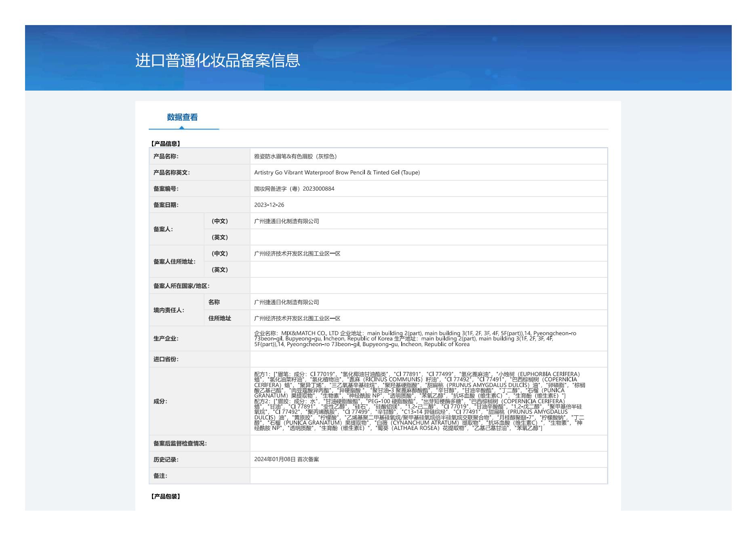Select 广州捷通日化制造有限公司 in 境内责任人 名称 row
The height and width of the screenshot is (535, 756).
(x=286, y=302)
